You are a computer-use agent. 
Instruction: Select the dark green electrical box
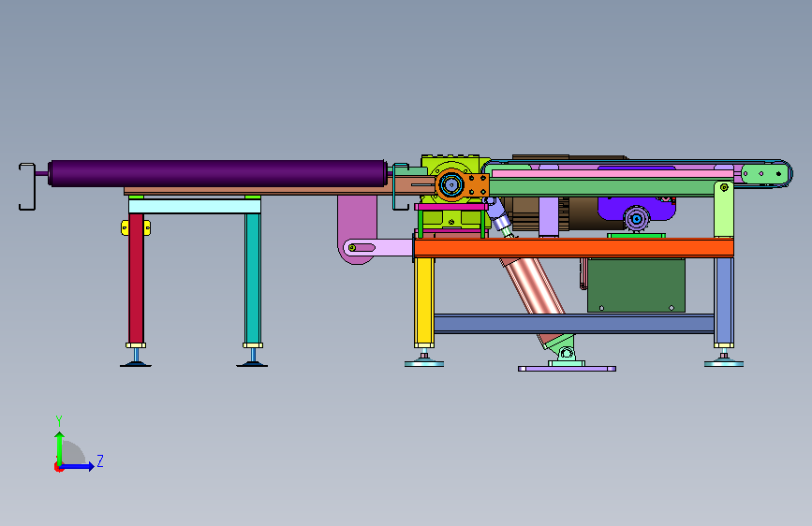tap(636, 285)
